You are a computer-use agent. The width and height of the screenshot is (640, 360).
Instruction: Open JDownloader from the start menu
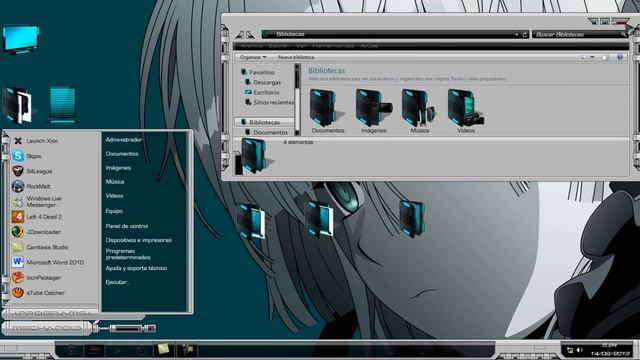tap(36, 232)
